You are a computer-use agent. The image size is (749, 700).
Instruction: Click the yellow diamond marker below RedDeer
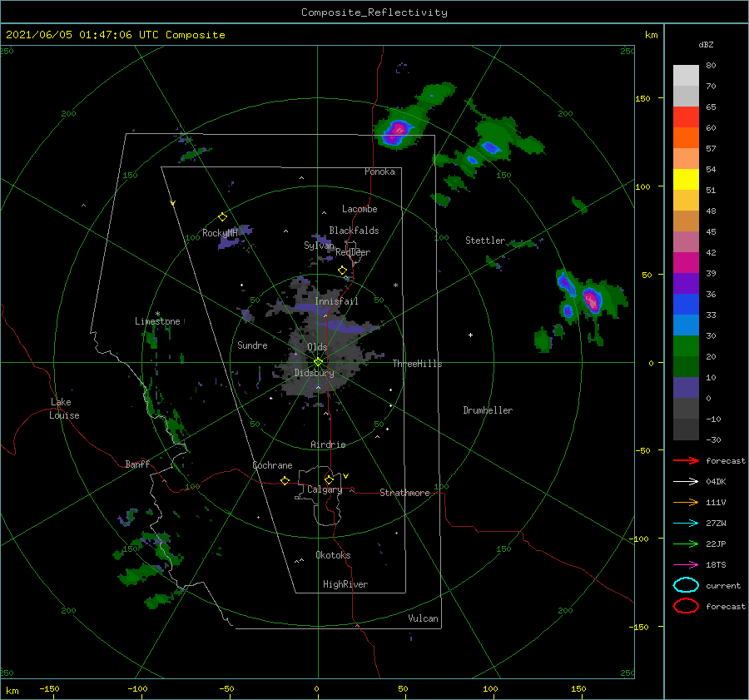343,271
